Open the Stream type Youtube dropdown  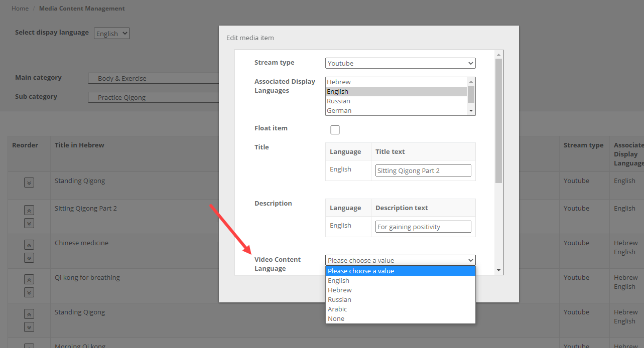[x=400, y=63]
